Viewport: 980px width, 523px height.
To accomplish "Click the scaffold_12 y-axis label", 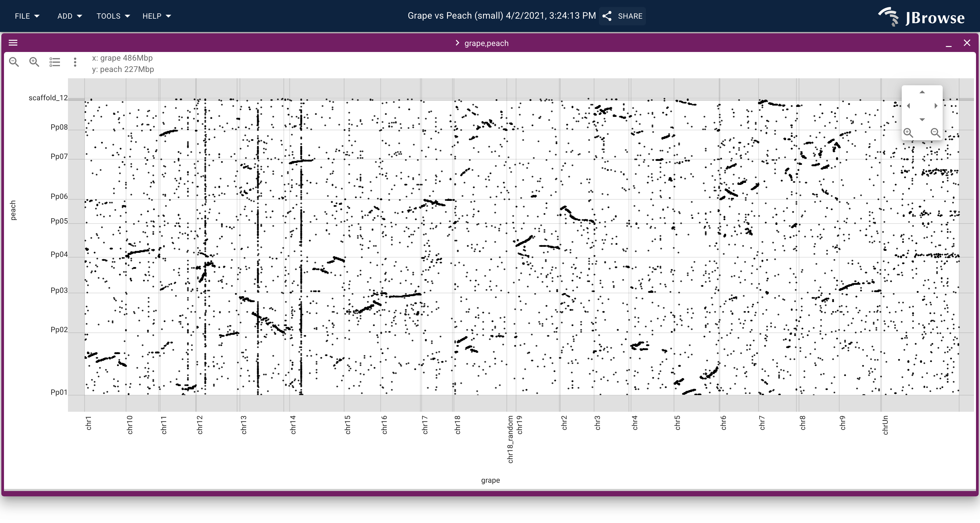I will [x=48, y=98].
